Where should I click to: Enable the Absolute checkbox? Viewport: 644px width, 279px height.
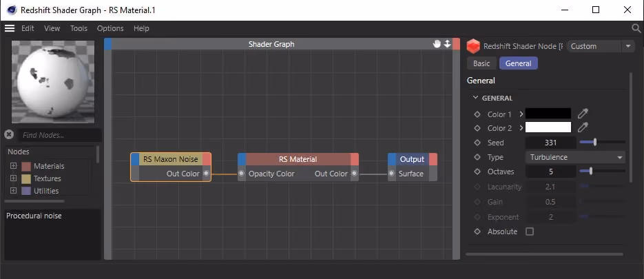pos(530,231)
